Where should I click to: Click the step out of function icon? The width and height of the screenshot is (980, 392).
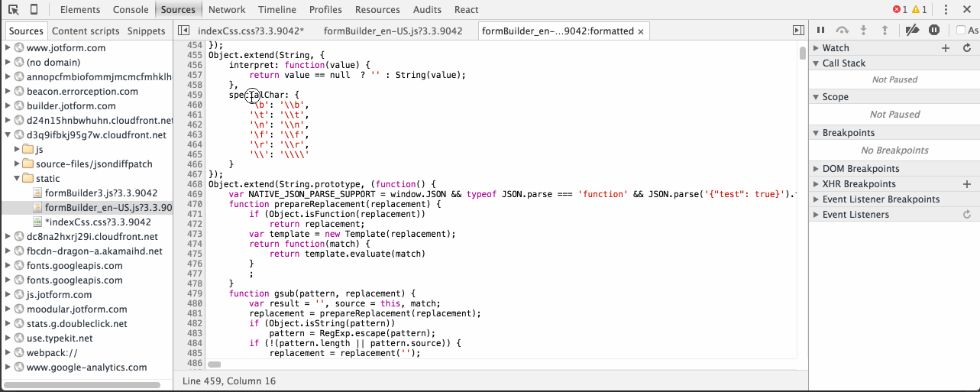pos(885,31)
